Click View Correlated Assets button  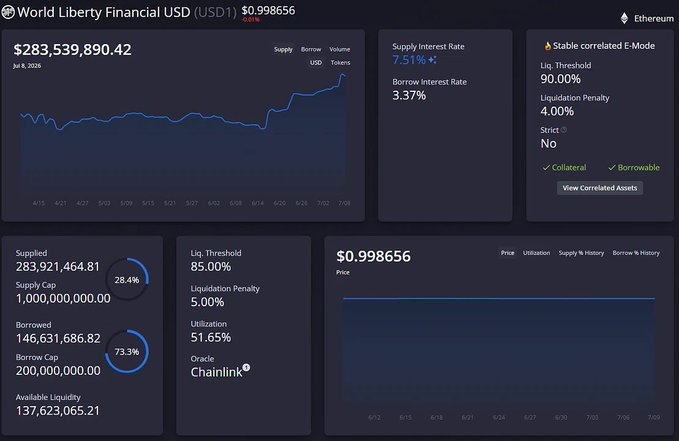600,188
